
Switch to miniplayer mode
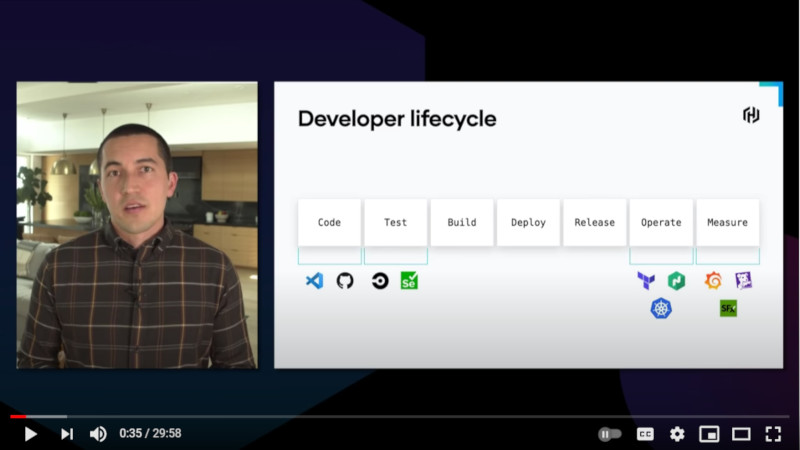(709, 434)
